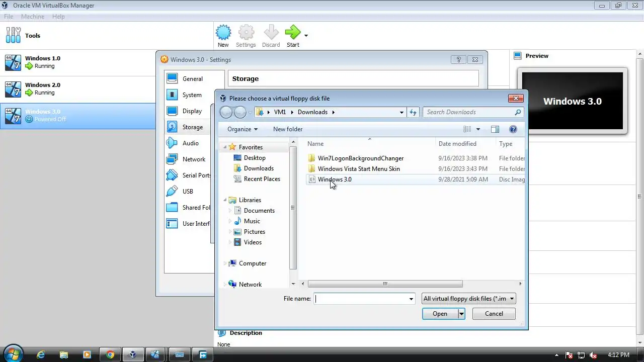This screenshot has width=644, height=362.
Task: Open the File menu
Action: click(x=9, y=17)
